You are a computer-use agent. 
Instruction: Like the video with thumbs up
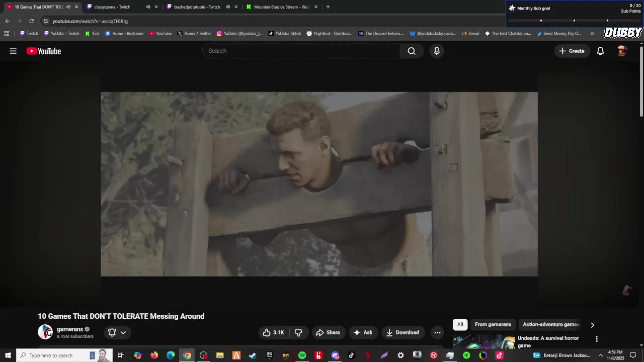click(x=273, y=332)
